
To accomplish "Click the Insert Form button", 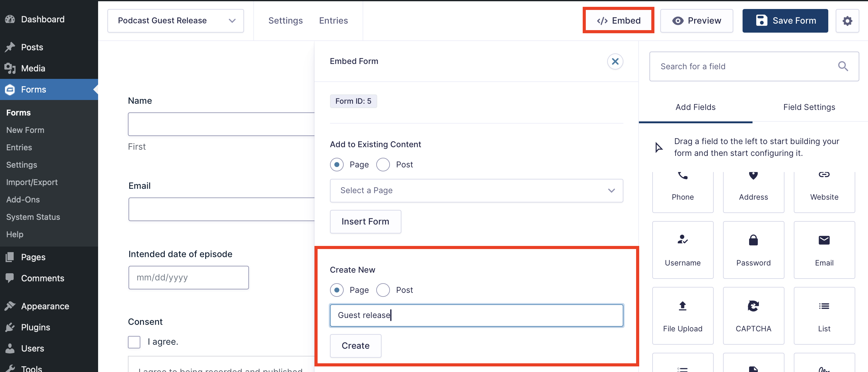I will pos(365,221).
